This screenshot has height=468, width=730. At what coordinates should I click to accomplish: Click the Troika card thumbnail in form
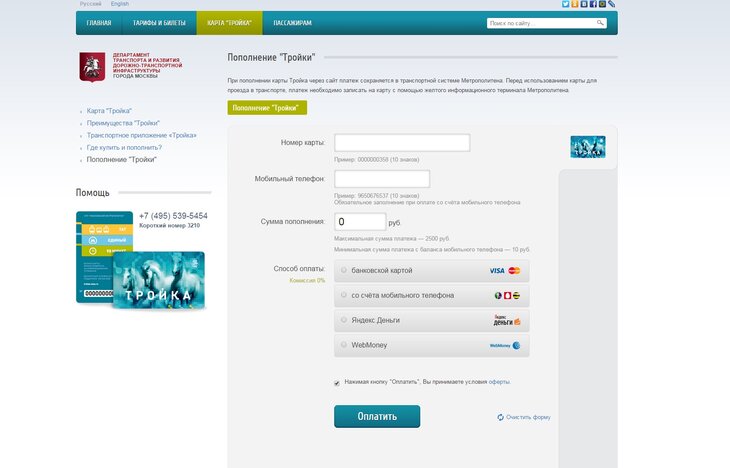coord(588,147)
